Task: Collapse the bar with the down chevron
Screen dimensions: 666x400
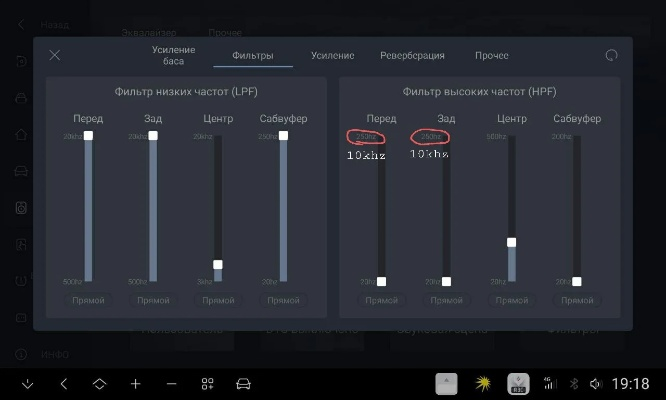Action: (27, 384)
